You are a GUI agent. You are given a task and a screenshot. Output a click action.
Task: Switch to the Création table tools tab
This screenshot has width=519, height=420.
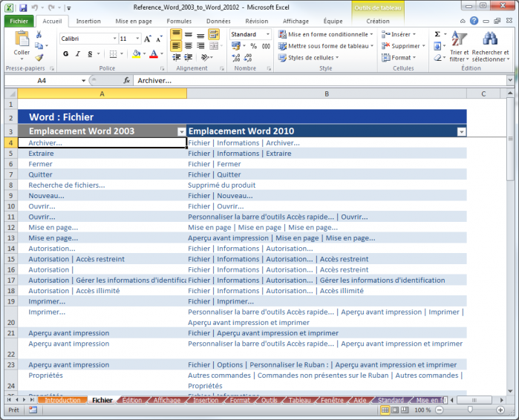click(378, 22)
